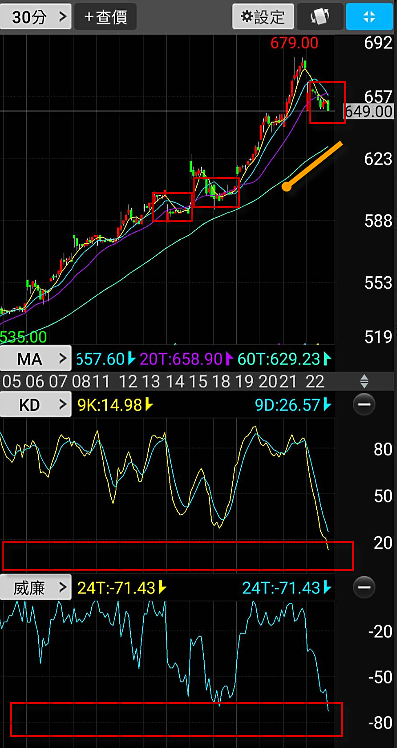The image size is (397, 748).
Task: Click the 649.00 current price tag
Action: (369, 112)
